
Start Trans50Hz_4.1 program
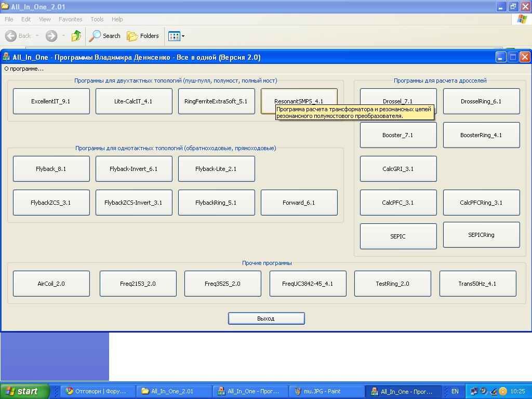point(477,284)
